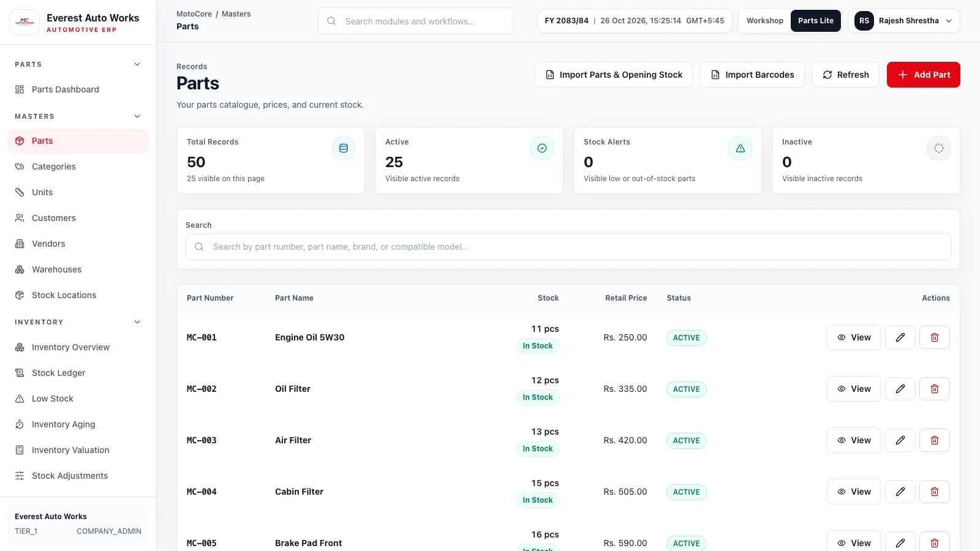Screen dimensions: 980x551
Task: Click the Total Records database icon
Action: (x=344, y=148)
